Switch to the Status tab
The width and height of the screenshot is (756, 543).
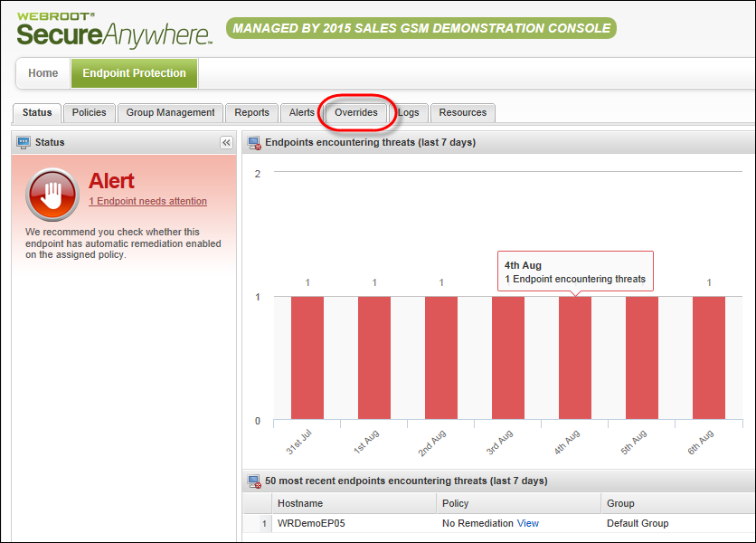pyautogui.click(x=37, y=112)
